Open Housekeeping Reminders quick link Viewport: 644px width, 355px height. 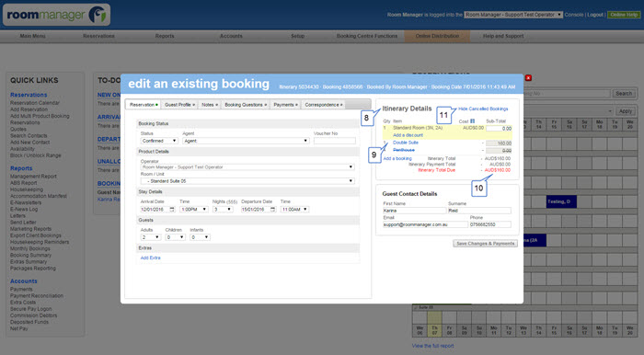40,242
